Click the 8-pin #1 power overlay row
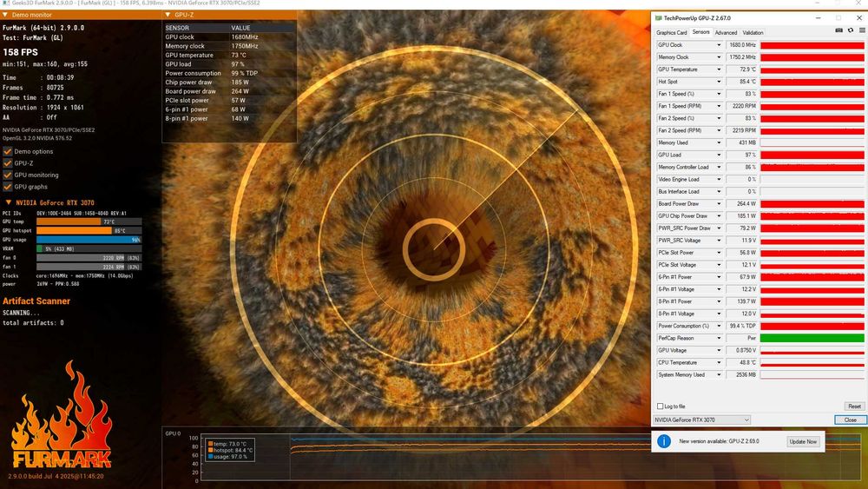Viewport: 868px width, 489px height. [228, 118]
